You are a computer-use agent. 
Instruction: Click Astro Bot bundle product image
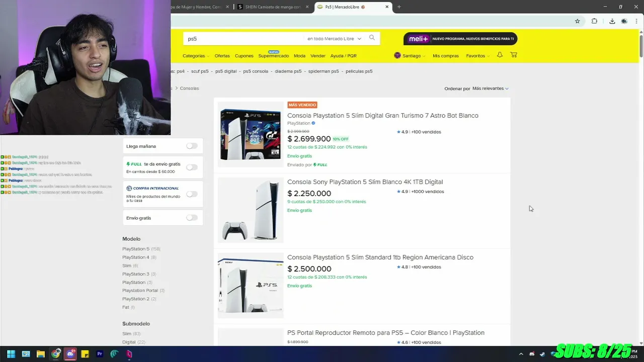pyautogui.click(x=251, y=134)
